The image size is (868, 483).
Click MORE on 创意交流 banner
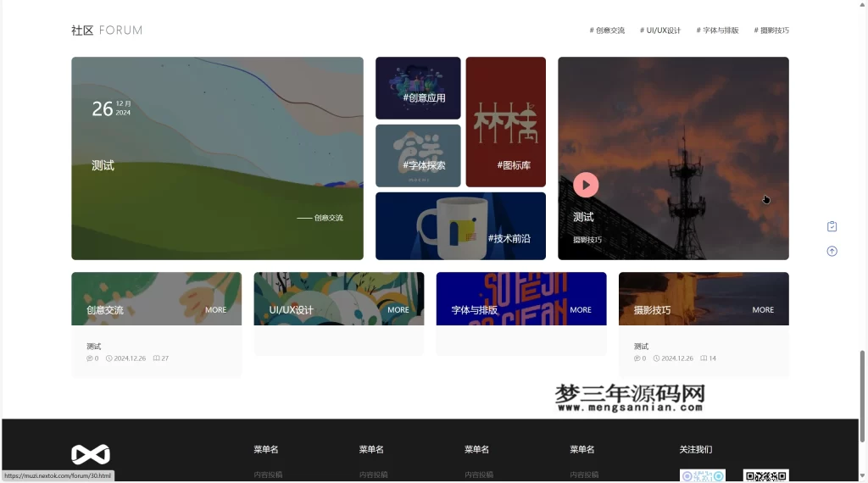coord(216,310)
